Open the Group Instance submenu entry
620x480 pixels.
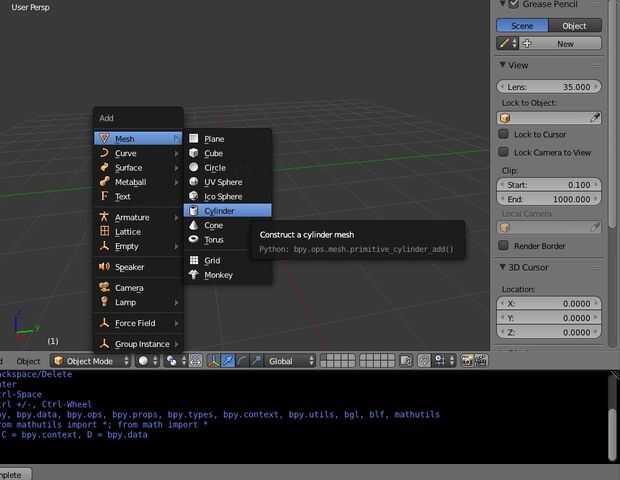tap(138, 344)
